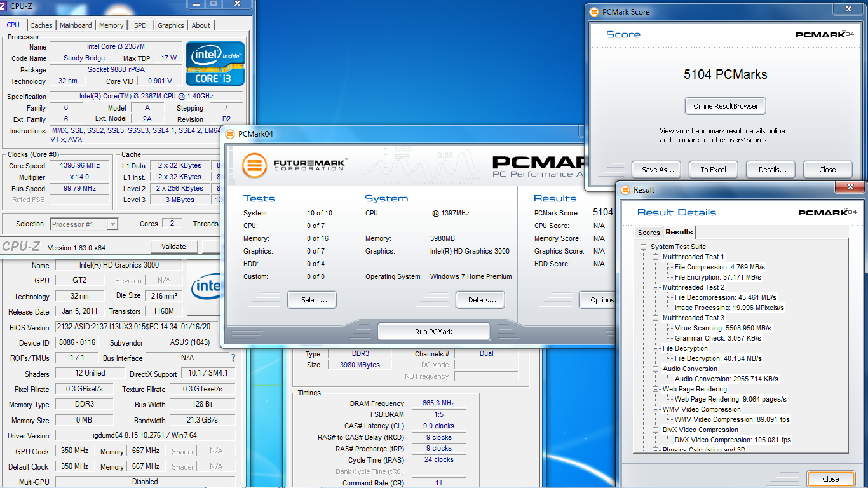The width and height of the screenshot is (868, 488).
Task: Collapse the System Test Suite tree node
Action: pyautogui.click(x=644, y=247)
